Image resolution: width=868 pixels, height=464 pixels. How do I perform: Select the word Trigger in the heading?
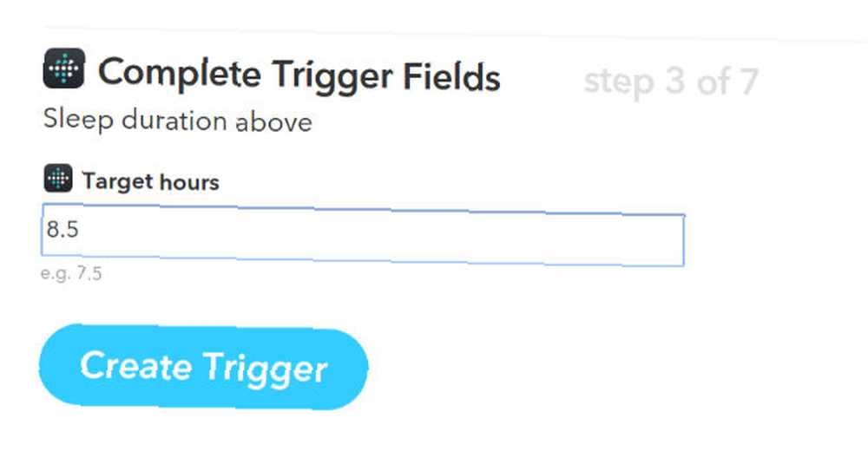(331, 77)
